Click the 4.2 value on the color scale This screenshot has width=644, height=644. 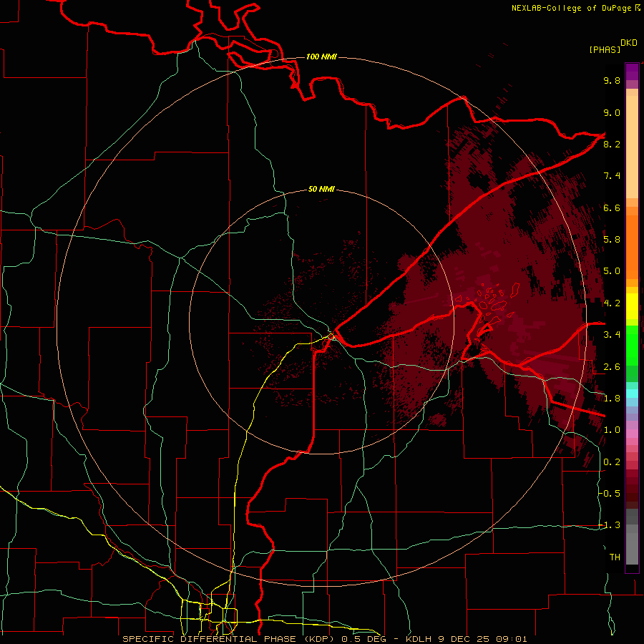(612, 303)
